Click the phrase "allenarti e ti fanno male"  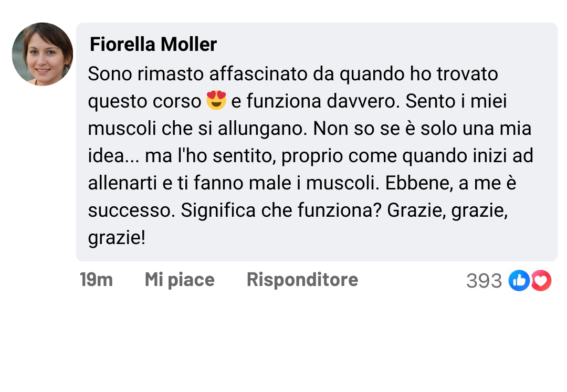pos(192,183)
